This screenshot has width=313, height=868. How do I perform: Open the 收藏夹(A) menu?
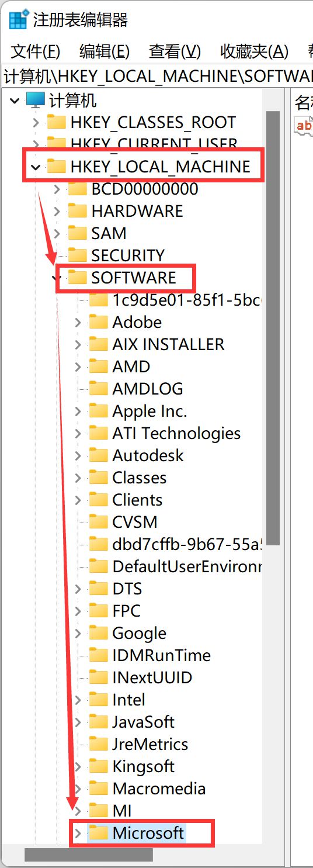254,51
